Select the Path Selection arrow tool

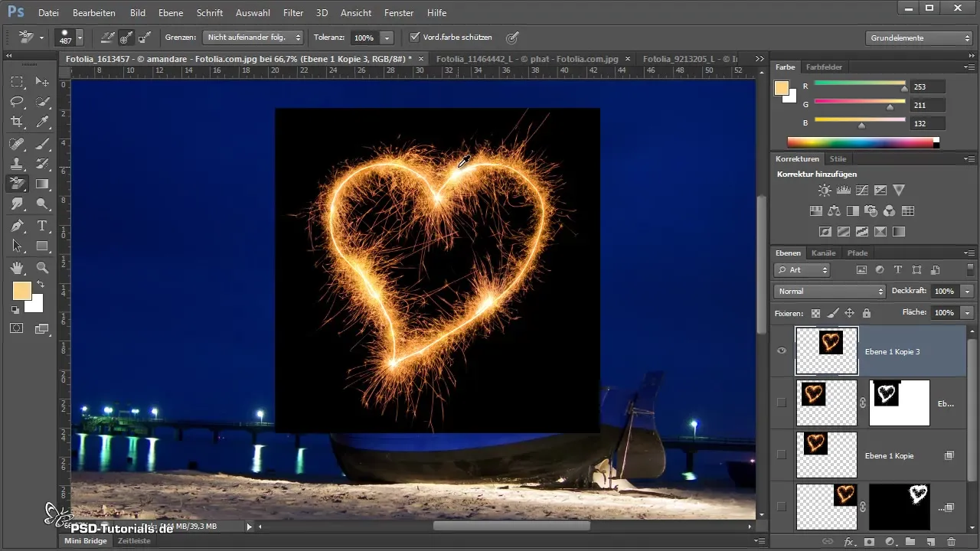pos(17,246)
